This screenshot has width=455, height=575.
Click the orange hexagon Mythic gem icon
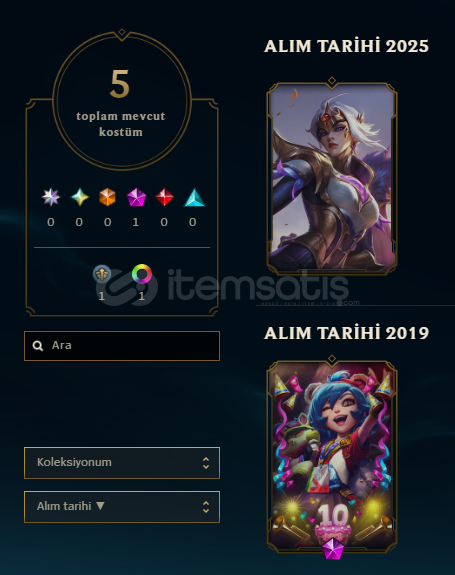pyautogui.click(x=107, y=197)
